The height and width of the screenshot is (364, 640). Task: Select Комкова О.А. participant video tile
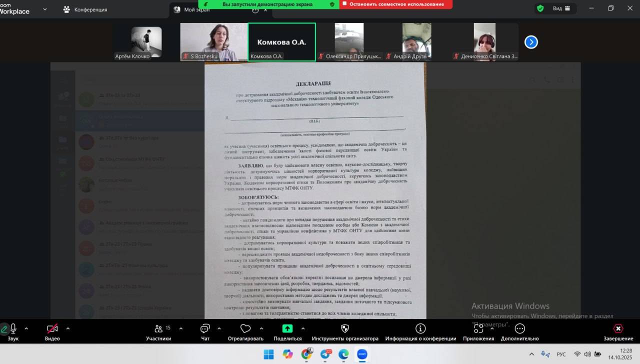point(281,42)
